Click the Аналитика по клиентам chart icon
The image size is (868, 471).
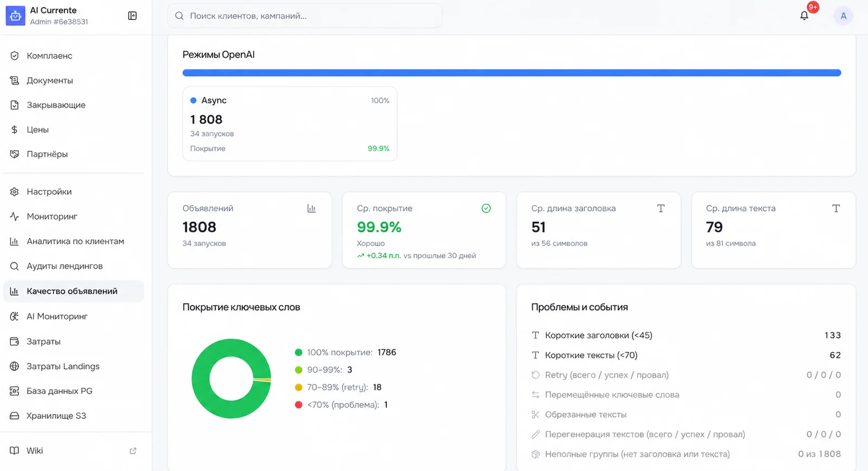click(15, 241)
